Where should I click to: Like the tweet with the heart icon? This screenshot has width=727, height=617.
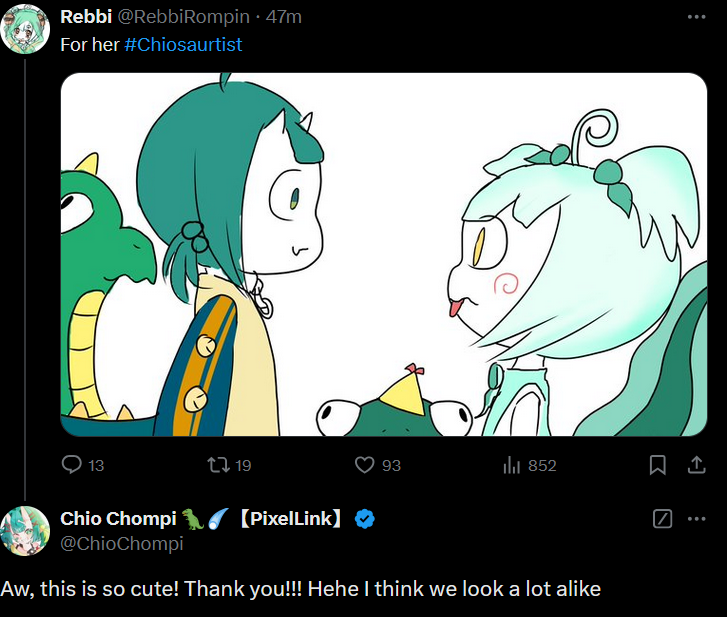364,464
